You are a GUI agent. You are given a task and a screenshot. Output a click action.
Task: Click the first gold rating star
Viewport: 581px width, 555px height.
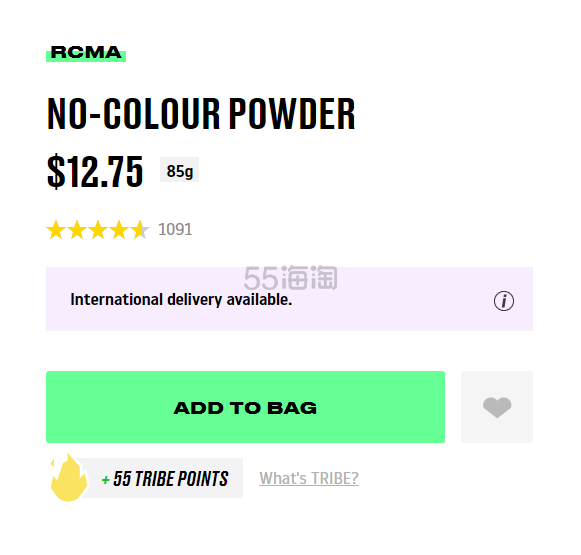(x=56, y=230)
